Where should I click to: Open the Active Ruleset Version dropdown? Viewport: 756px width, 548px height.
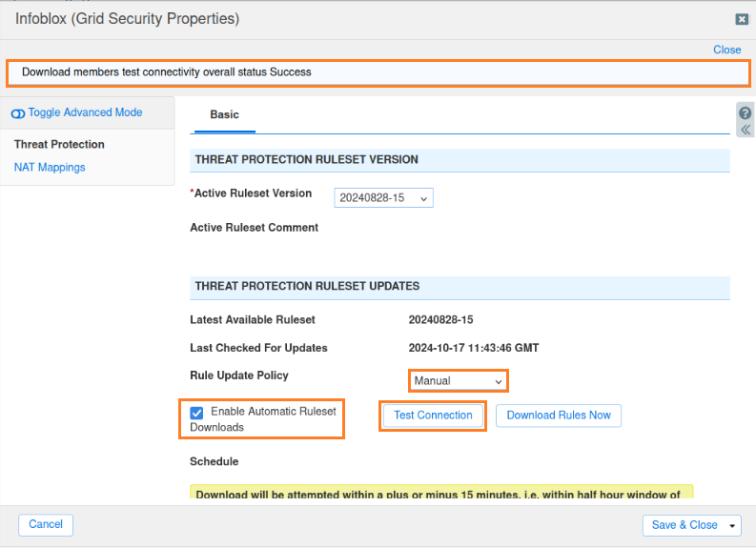[x=383, y=198]
